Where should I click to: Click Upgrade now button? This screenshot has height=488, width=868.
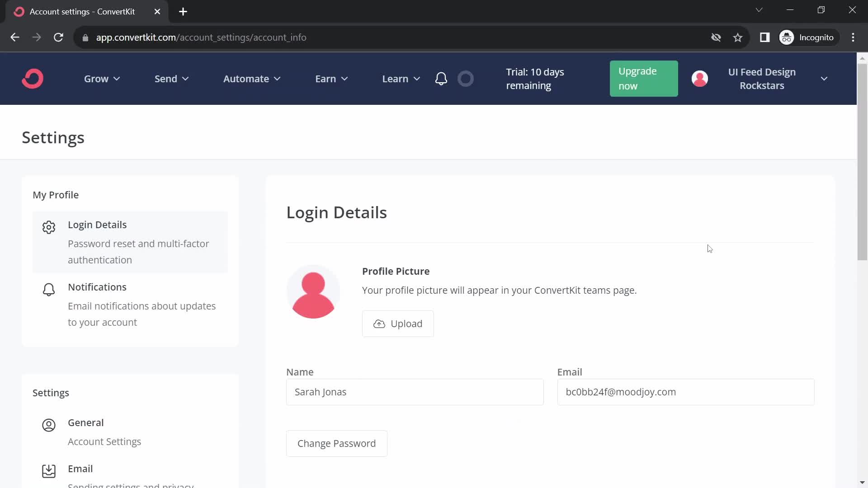point(644,79)
